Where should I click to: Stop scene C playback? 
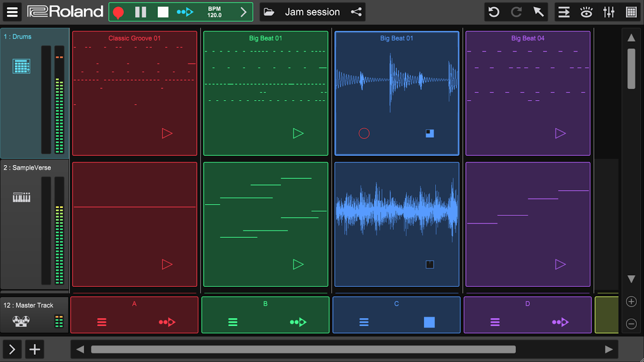point(429,322)
